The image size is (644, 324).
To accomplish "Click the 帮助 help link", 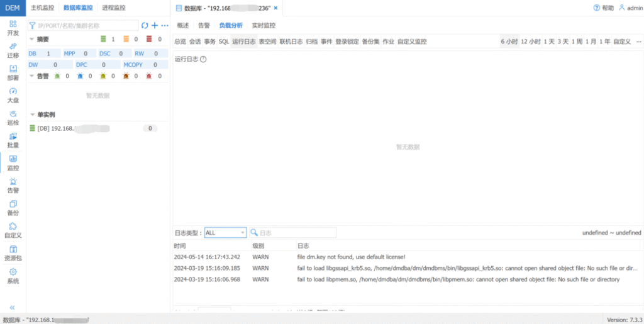I will point(603,8).
